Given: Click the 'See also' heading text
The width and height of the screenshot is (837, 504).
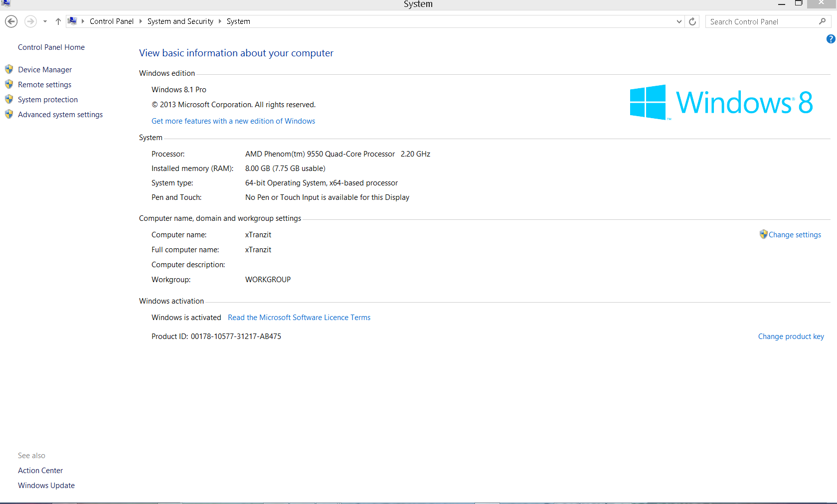Looking at the screenshot, I should 31,456.
